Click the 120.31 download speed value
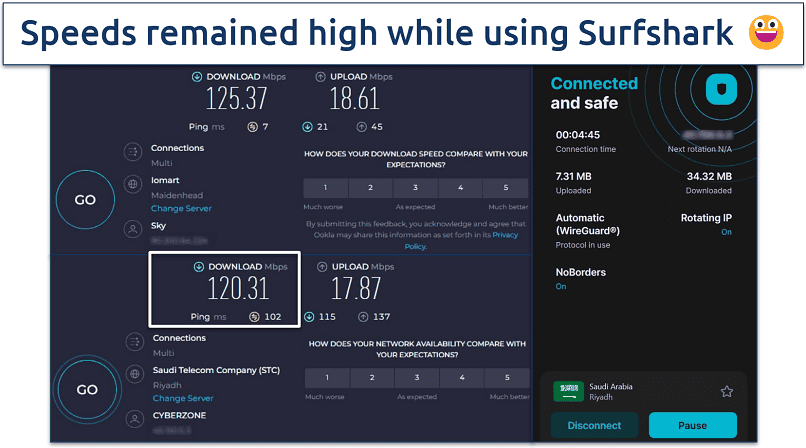Image resolution: width=806 pixels, height=448 pixels. (239, 288)
